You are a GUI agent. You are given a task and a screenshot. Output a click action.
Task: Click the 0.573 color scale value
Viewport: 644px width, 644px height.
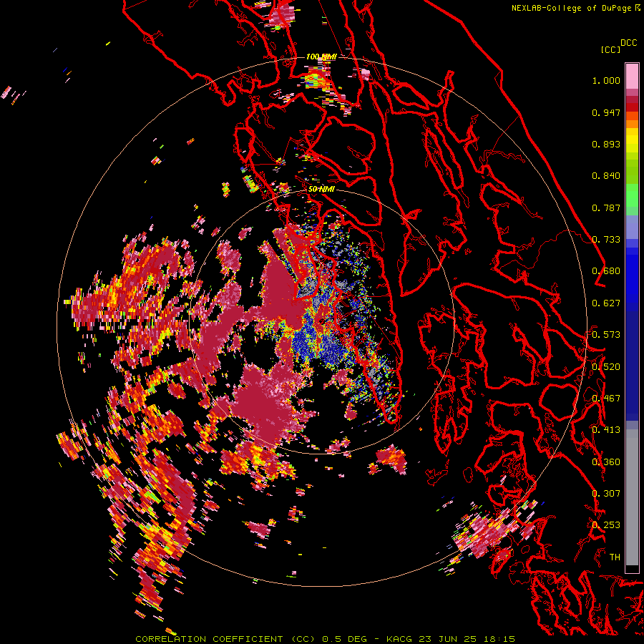(606, 335)
